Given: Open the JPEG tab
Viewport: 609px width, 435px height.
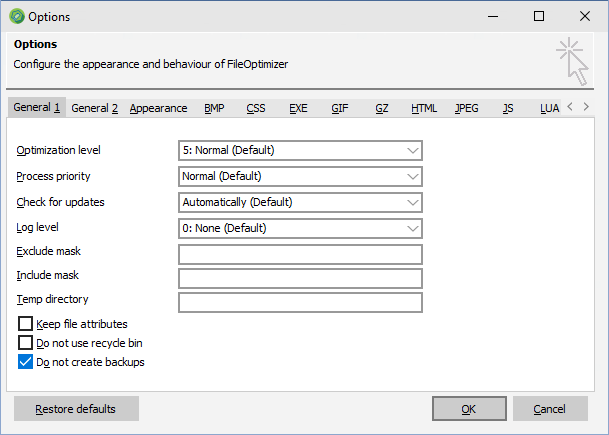Looking at the screenshot, I should point(466,108).
